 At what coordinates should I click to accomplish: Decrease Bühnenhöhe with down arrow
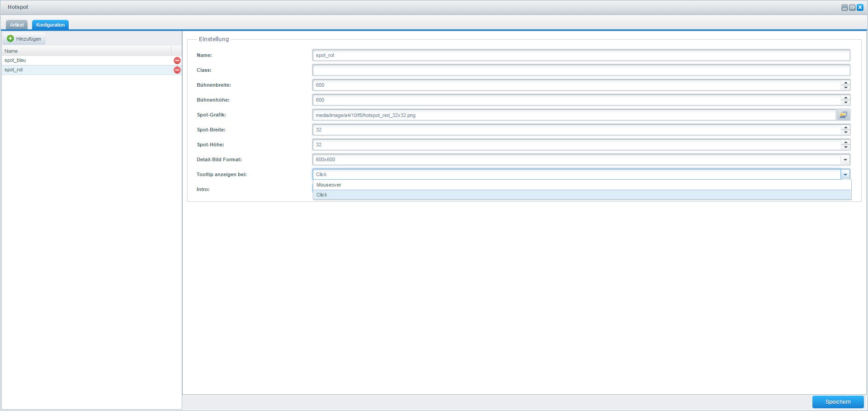coord(845,103)
